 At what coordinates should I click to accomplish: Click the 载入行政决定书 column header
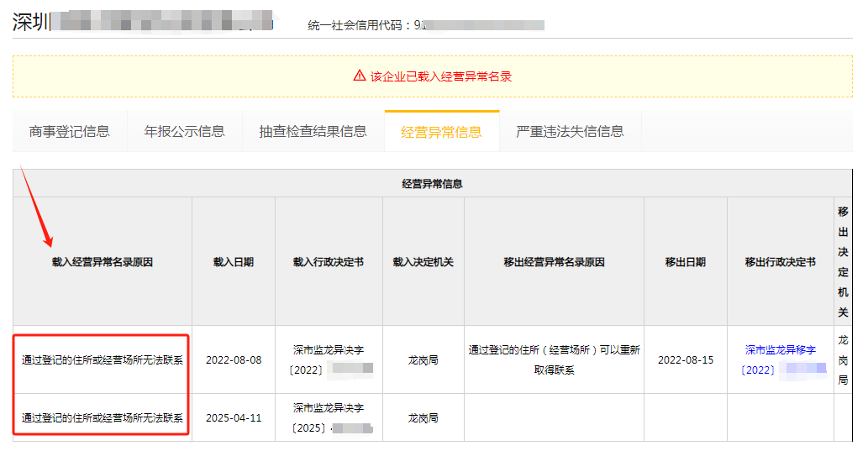[329, 262]
